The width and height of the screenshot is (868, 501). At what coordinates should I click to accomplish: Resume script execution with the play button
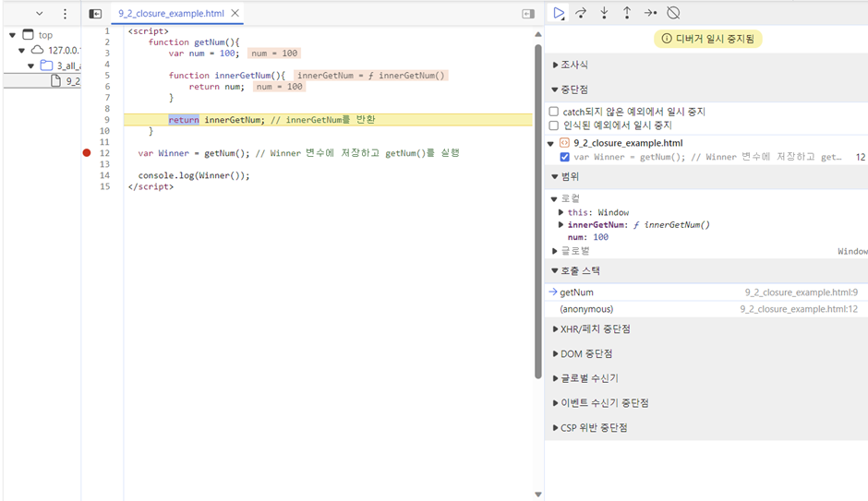[x=559, y=13]
